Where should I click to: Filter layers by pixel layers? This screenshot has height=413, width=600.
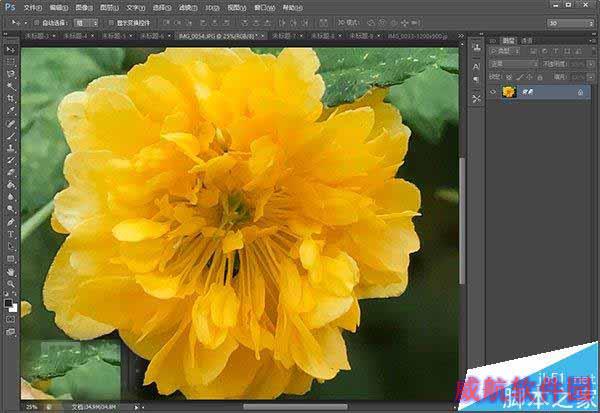pyautogui.click(x=533, y=51)
